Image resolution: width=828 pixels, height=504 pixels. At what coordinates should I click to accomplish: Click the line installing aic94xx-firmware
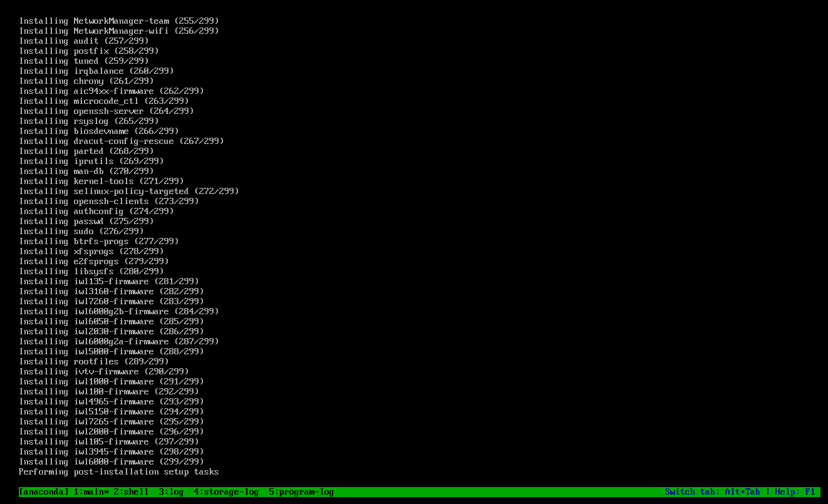pos(111,91)
